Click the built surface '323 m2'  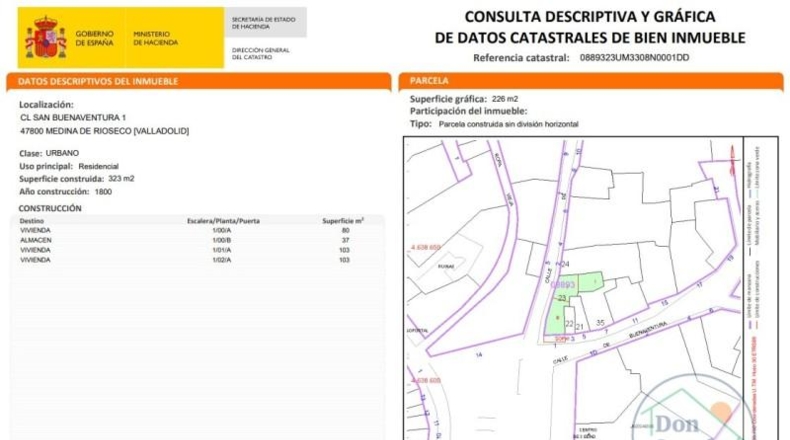[121, 178]
